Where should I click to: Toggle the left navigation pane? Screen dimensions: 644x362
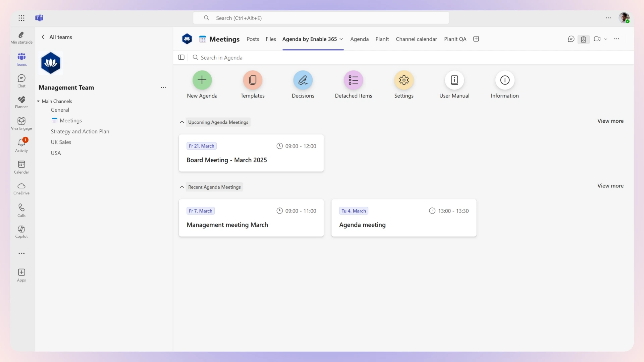click(181, 57)
